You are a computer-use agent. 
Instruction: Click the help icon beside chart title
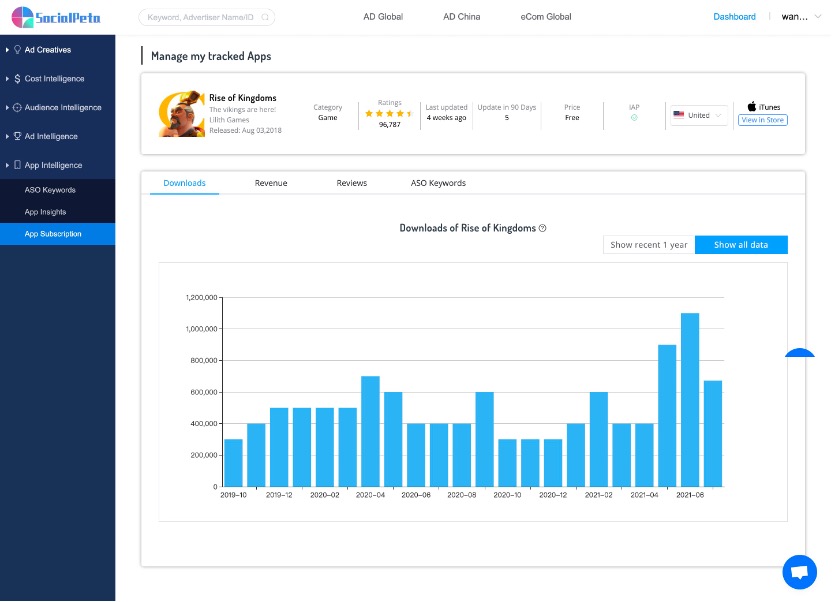(x=542, y=228)
